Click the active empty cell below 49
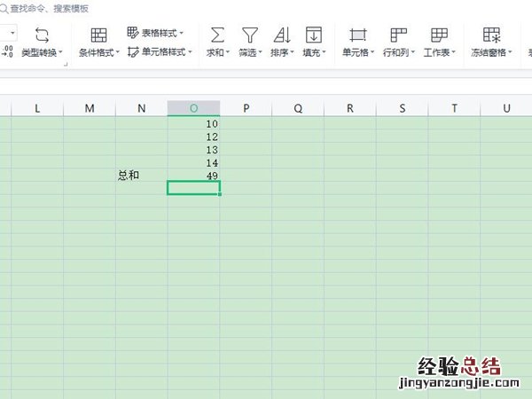 [x=193, y=188]
